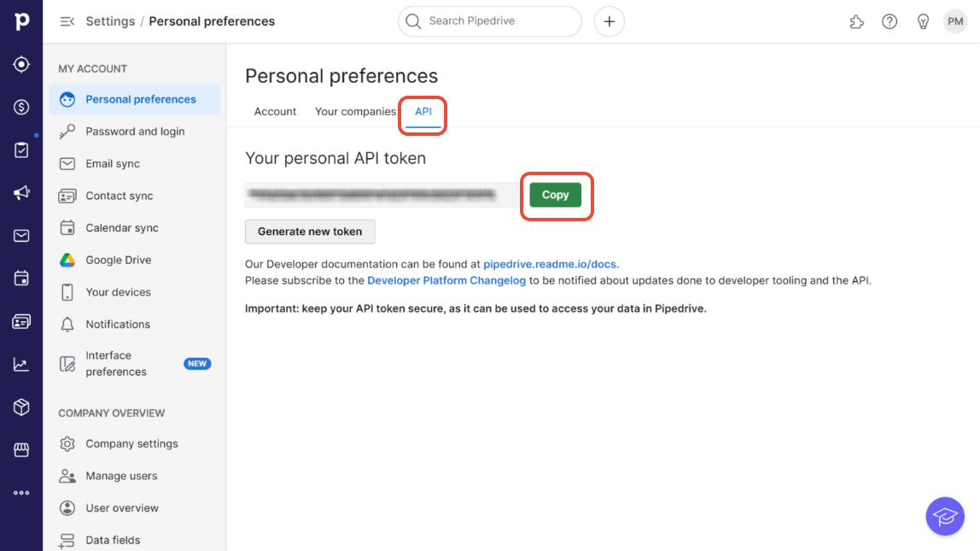Screen dimensions: 980x551
Task: Copy the personal API token
Action: coord(555,195)
